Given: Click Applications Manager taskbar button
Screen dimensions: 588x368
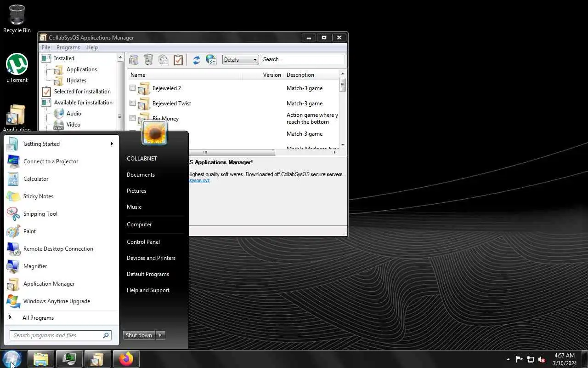Looking at the screenshot, I should 97,359.
